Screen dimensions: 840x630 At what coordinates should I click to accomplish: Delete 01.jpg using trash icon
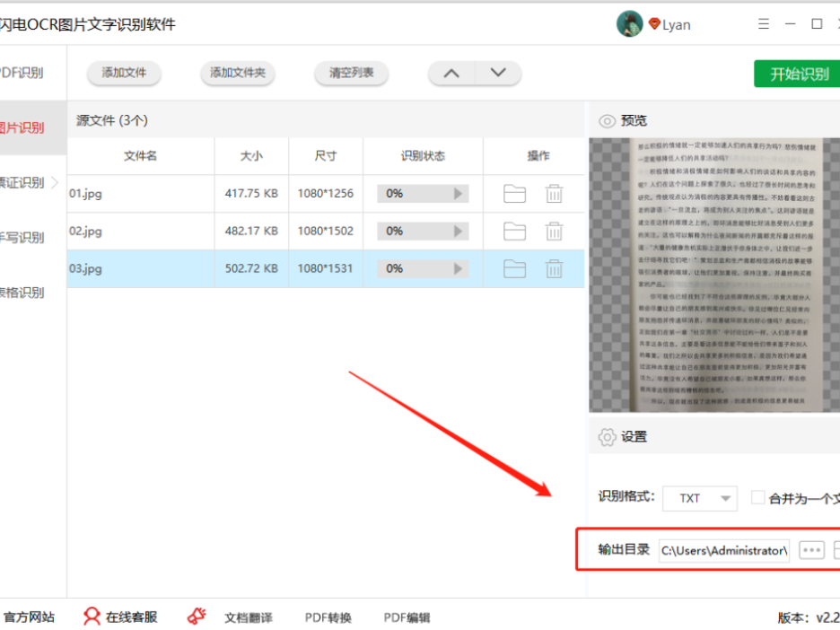[554, 193]
